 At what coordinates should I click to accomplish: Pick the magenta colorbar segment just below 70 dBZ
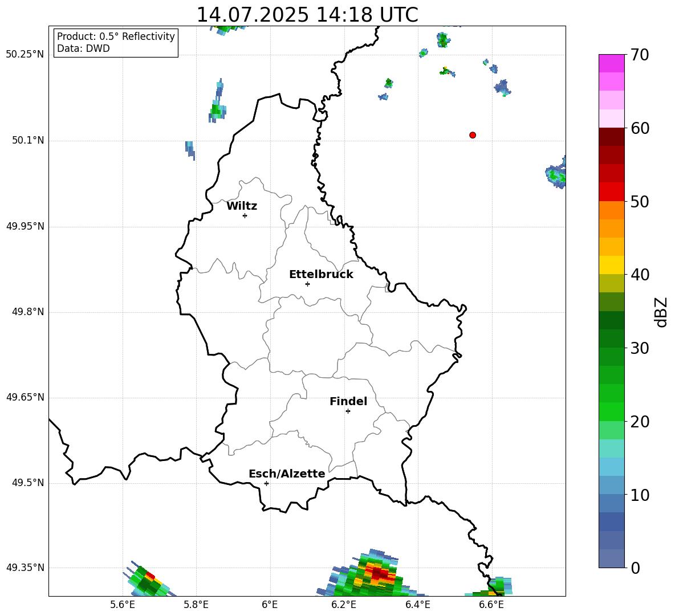pyautogui.click(x=612, y=63)
